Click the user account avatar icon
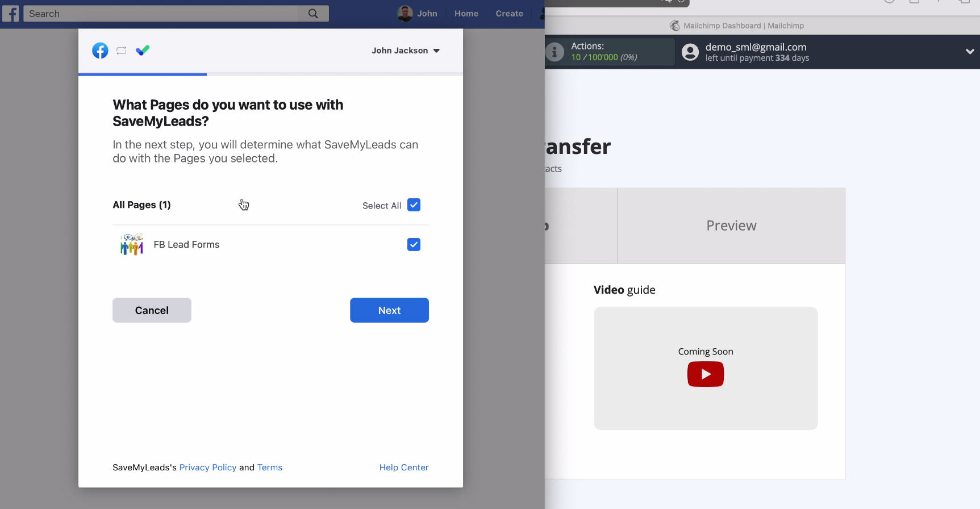This screenshot has height=509, width=980. coord(690,52)
